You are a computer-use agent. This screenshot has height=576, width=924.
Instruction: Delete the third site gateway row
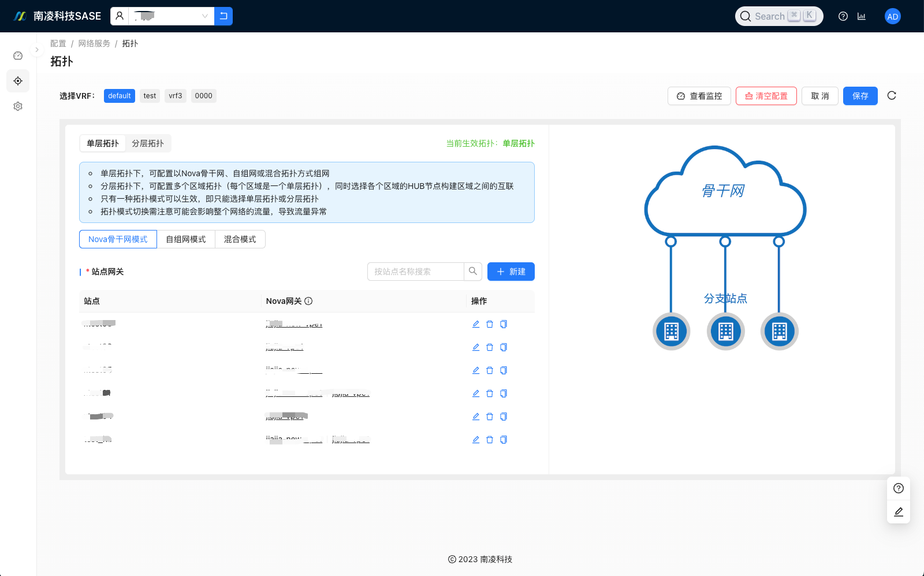[490, 370]
